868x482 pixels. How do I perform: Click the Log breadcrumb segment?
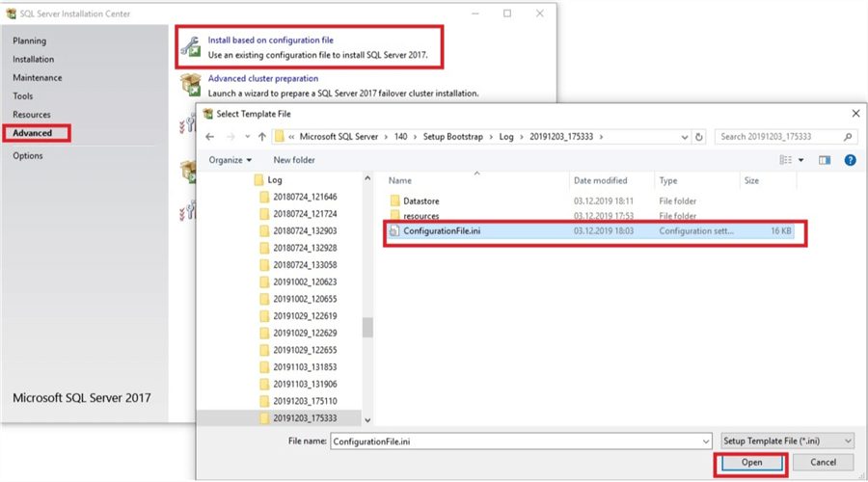tap(506, 137)
